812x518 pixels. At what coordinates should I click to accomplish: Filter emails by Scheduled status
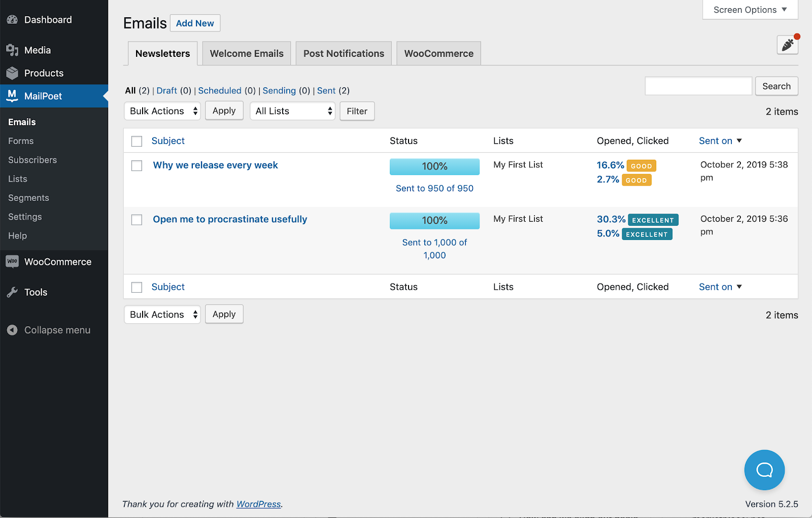tap(220, 90)
